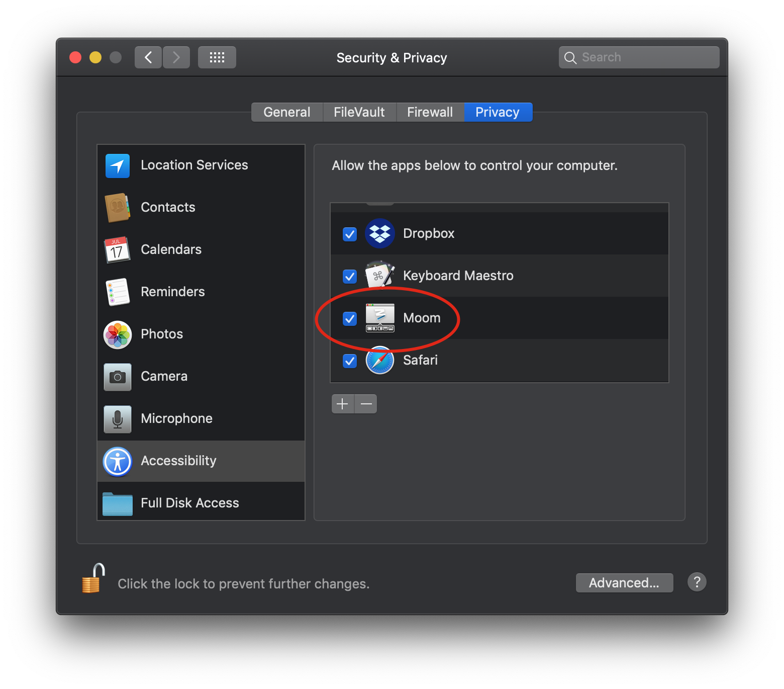The width and height of the screenshot is (784, 689).
Task: Minimize the window with the yellow button
Action: 95,57
